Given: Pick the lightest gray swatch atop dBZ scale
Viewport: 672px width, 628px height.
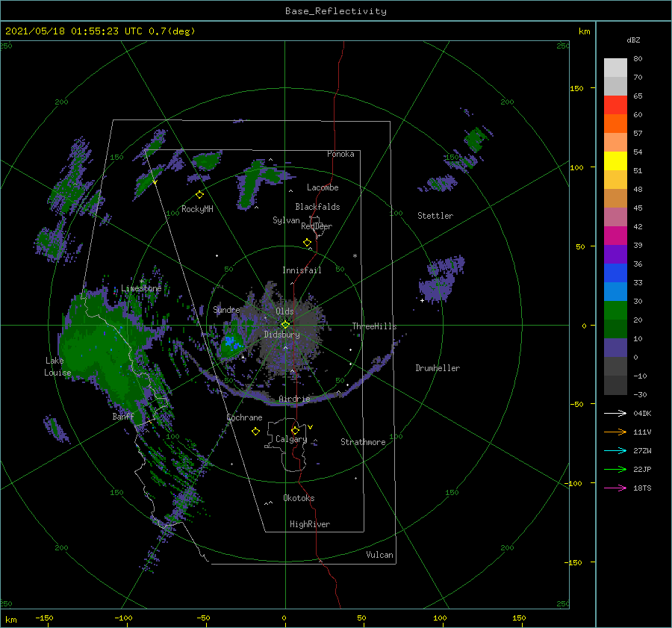Looking at the screenshot, I should point(615,68).
